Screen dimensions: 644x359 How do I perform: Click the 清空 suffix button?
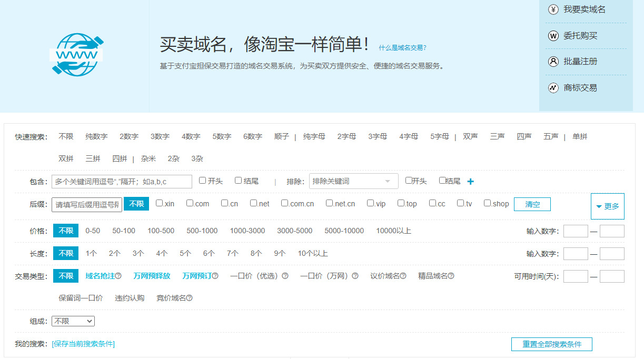[532, 204]
